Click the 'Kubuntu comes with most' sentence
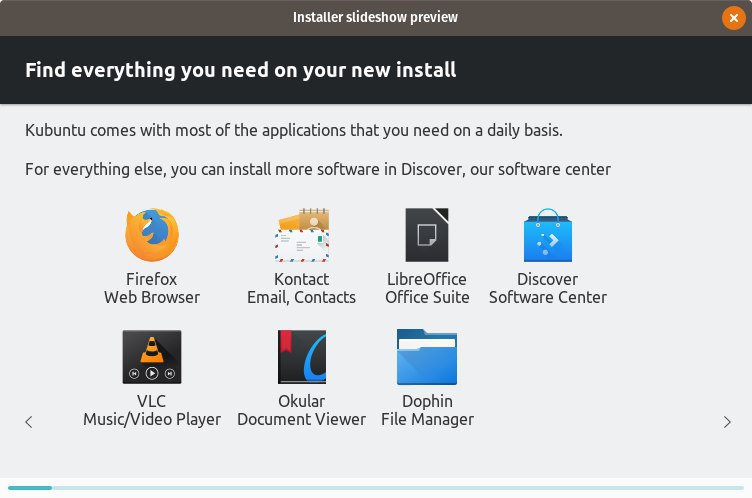 pos(294,130)
